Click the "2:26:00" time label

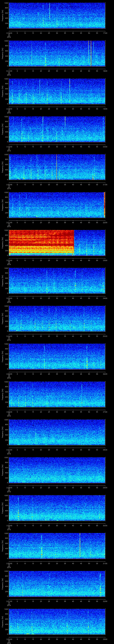[9, 412]
